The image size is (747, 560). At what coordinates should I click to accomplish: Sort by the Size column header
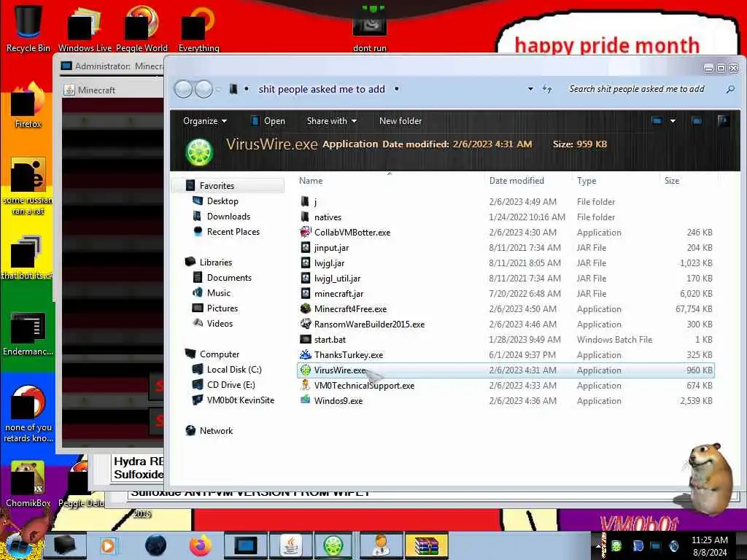pos(672,181)
